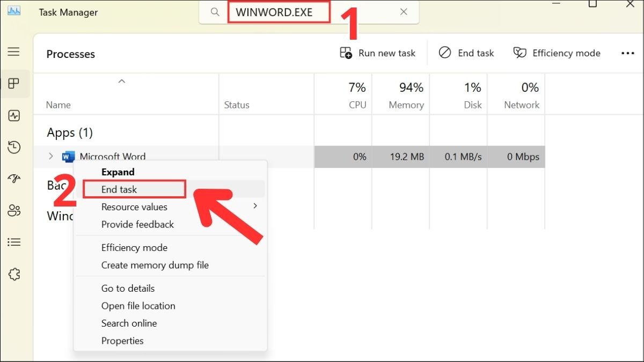This screenshot has width=644, height=362.
Task: Click End task in the toolbar
Action: [466, 53]
